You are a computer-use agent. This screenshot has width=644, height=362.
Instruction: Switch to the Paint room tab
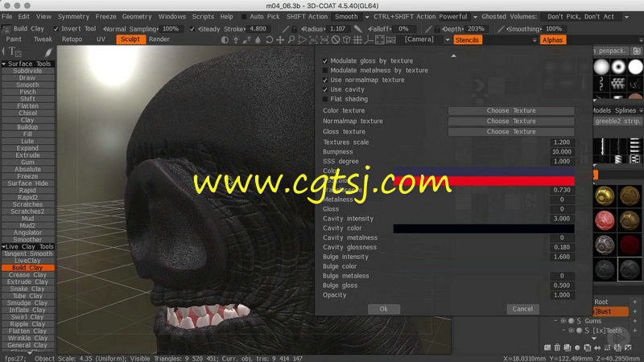click(14, 39)
